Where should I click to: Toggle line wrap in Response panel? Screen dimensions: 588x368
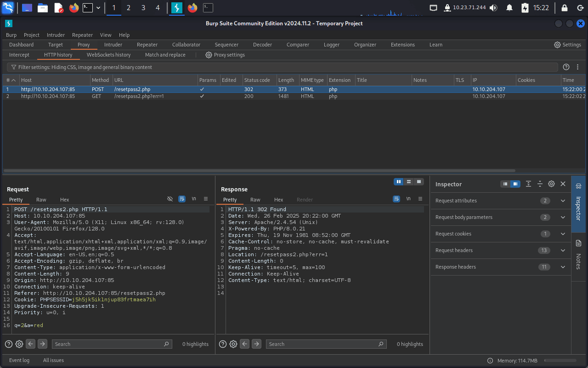(396, 199)
